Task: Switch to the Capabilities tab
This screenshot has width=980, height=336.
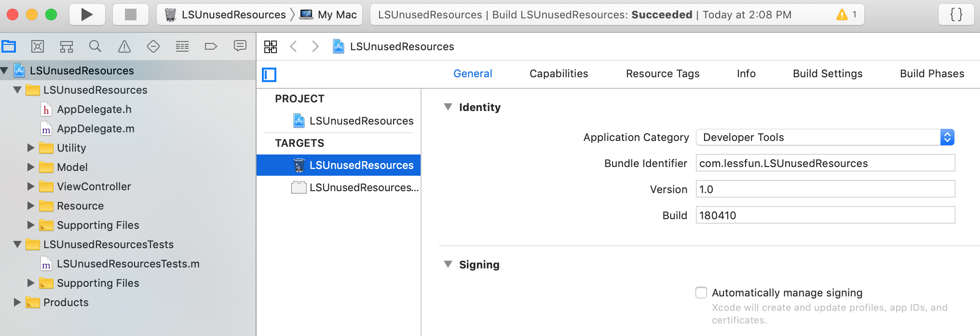Action: (558, 73)
